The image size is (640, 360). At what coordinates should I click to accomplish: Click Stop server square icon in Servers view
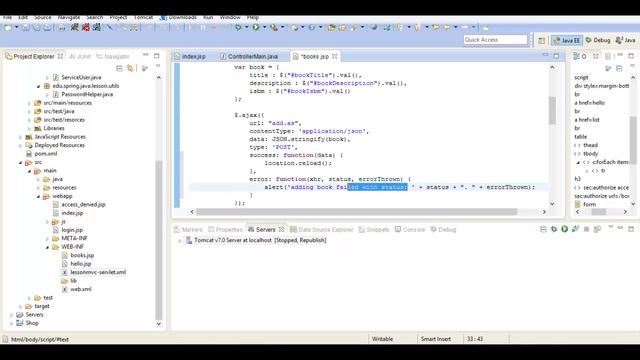[x=586, y=229]
